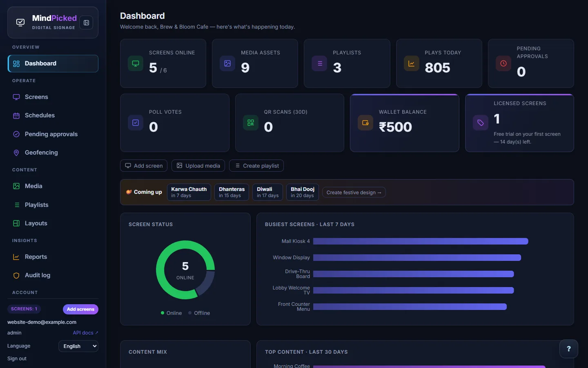The width and height of the screenshot is (588, 368).
Task: Open Geofencing menu item
Action: pyautogui.click(x=53, y=153)
